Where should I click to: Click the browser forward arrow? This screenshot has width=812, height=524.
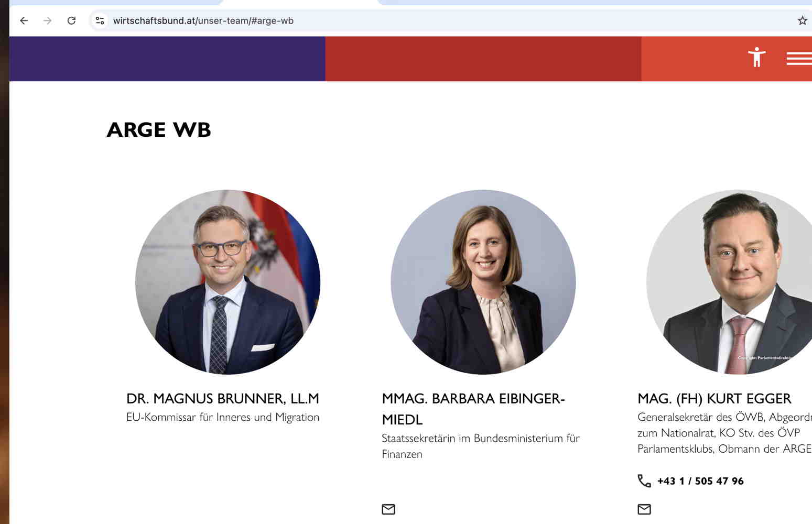pos(48,21)
